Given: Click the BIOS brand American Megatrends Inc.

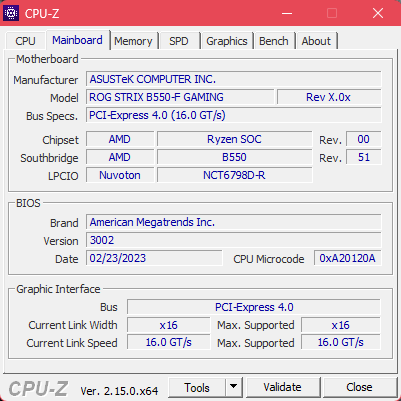Looking at the screenshot, I should [234, 222].
